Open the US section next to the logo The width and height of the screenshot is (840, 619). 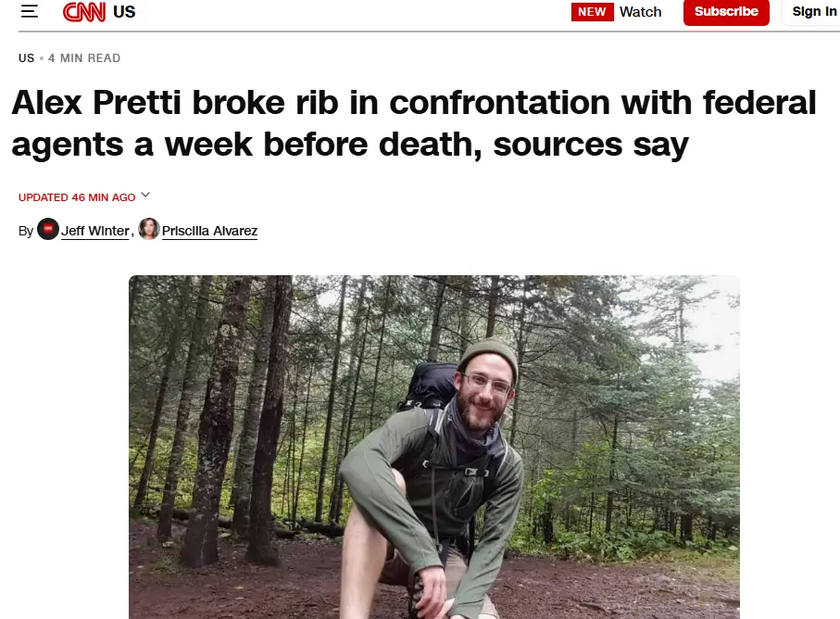pos(124,12)
